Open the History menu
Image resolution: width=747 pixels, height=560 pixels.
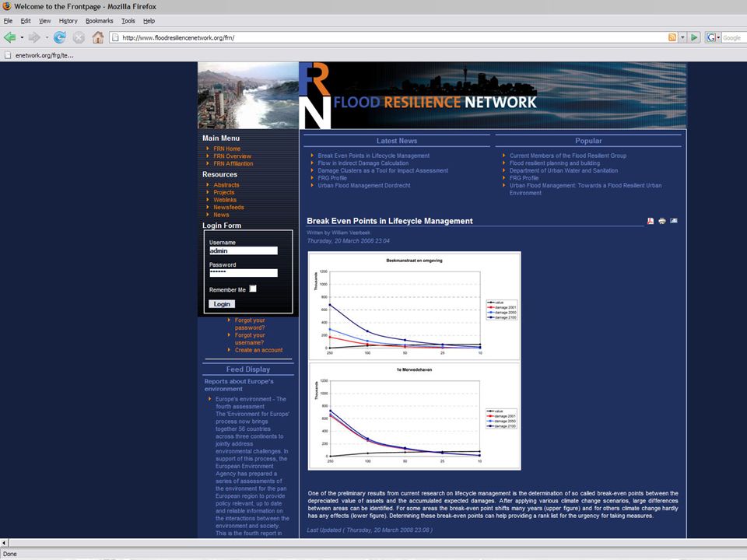(x=68, y=21)
